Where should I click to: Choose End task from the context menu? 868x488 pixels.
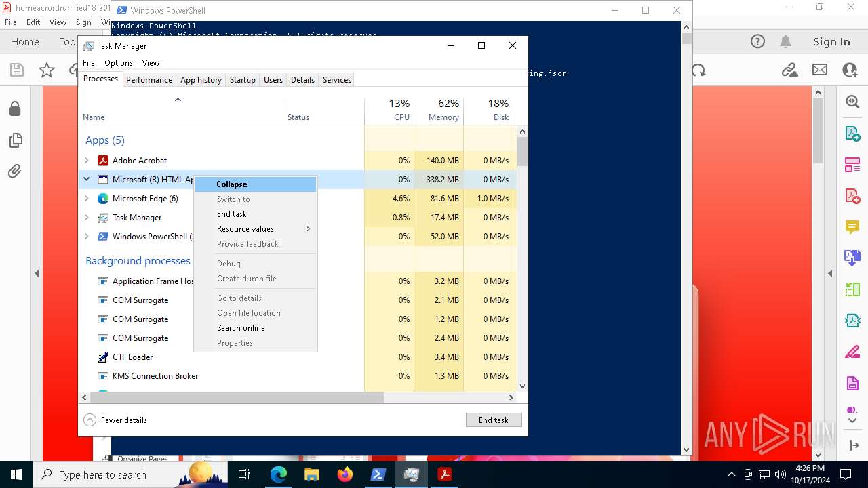click(256, 214)
